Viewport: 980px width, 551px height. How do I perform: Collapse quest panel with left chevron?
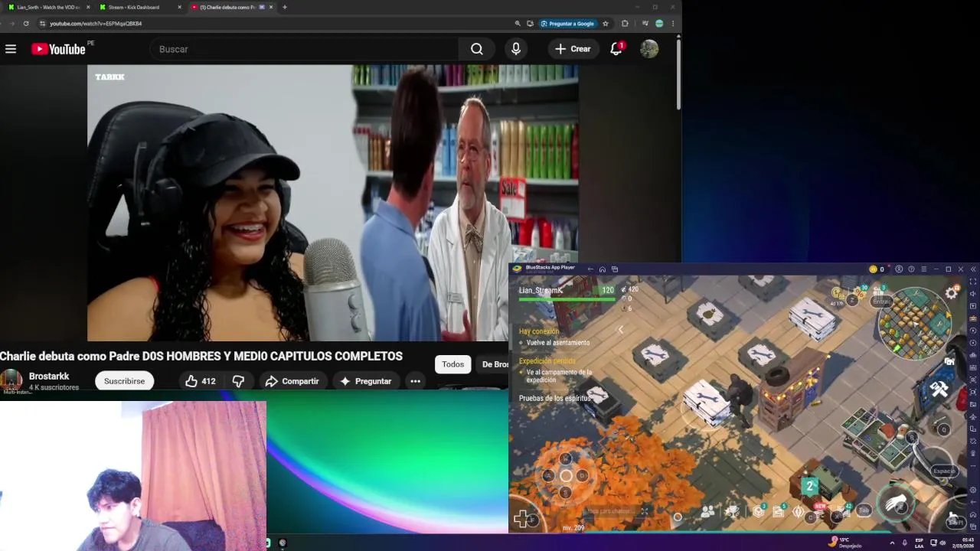pyautogui.click(x=621, y=330)
